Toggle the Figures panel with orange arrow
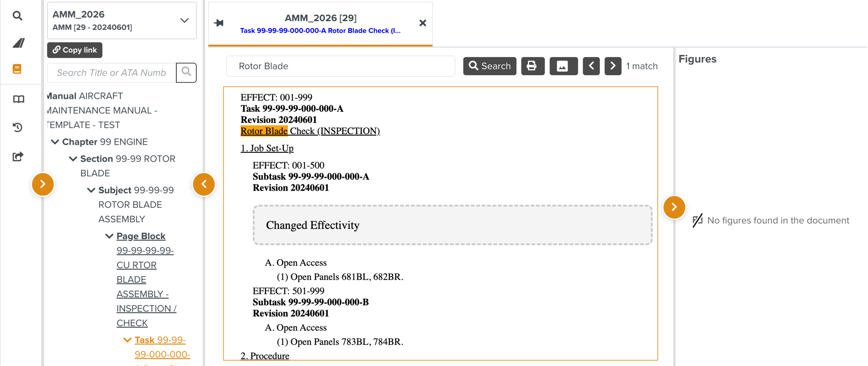Viewport: 868px width, 366px height. [674, 207]
